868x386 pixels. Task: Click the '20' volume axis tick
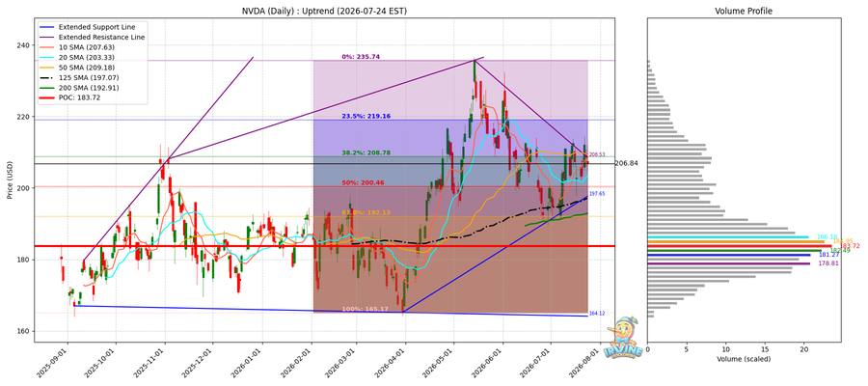pyautogui.click(x=803, y=349)
